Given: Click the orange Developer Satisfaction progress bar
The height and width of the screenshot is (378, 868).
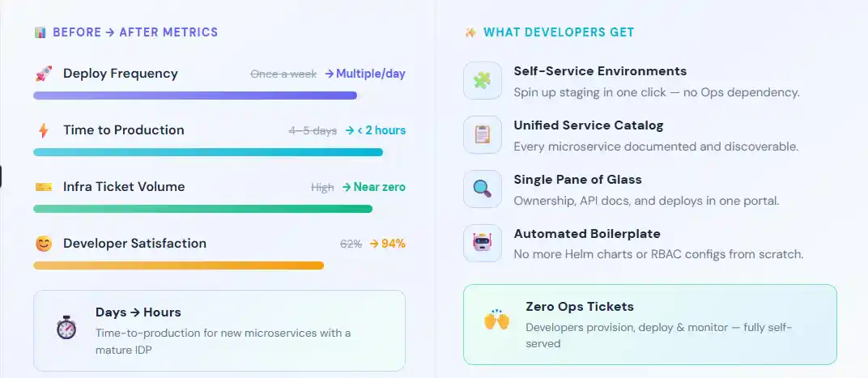Looking at the screenshot, I should 178,265.
